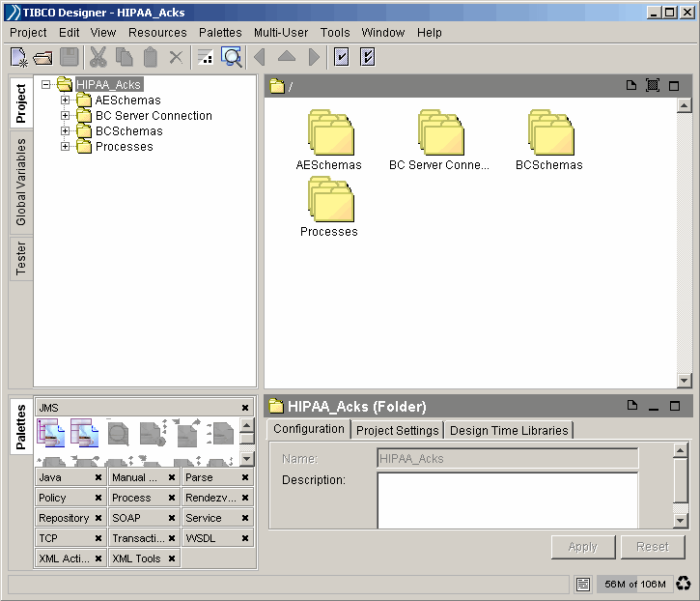Switch to Project Settings tab
Viewport: 700px width, 601px height.
398,430
